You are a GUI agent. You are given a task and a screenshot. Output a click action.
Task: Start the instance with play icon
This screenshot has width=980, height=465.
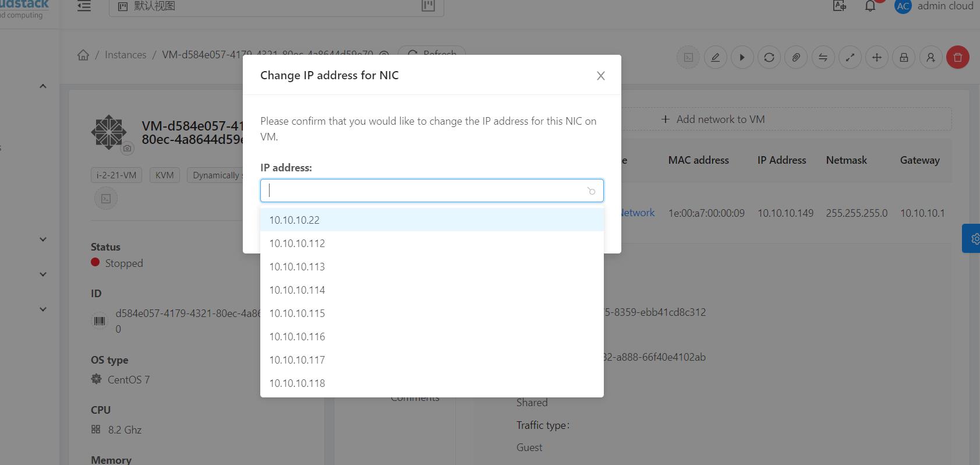tap(742, 57)
